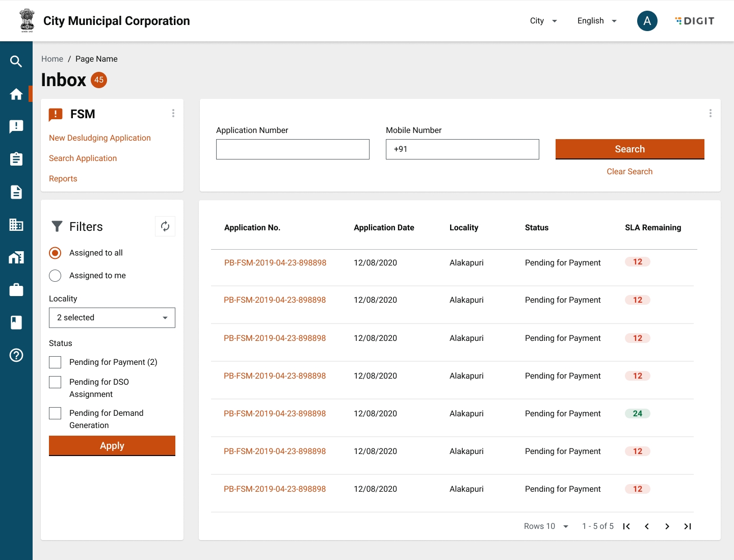Check the Pending for Payment status checkbox
Viewport: 734px width, 560px height.
coord(55,362)
